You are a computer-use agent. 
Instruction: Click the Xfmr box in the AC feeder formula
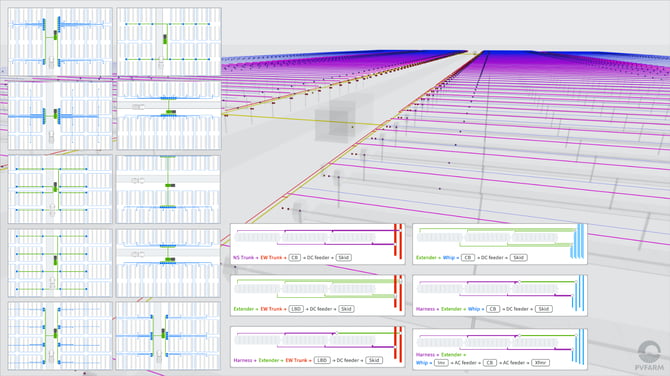(x=541, y=363)
